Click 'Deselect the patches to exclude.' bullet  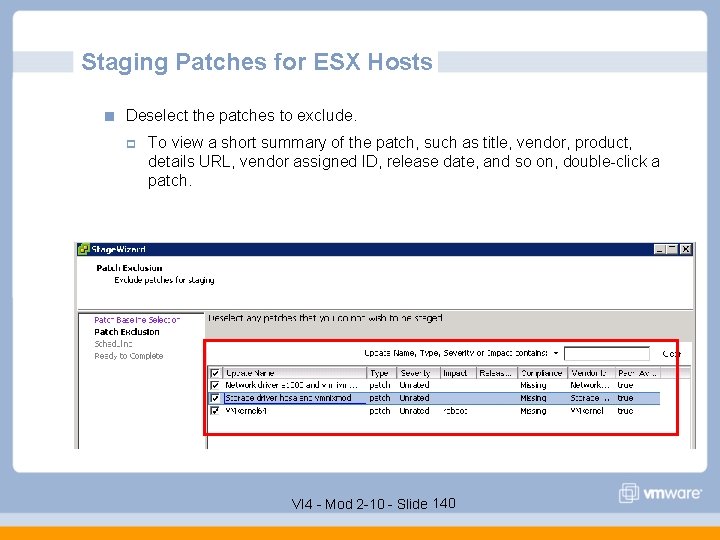coord(242,115)
